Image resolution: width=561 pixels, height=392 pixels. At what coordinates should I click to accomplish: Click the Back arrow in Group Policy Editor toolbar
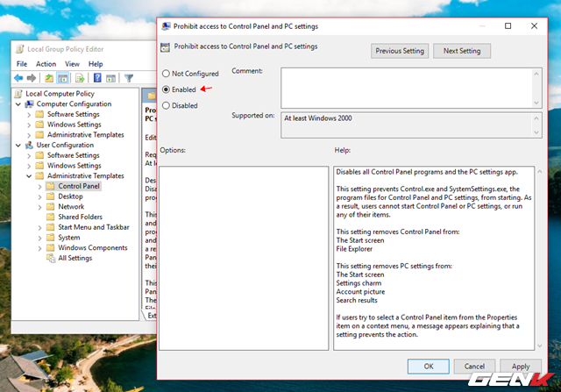point(18,78)
